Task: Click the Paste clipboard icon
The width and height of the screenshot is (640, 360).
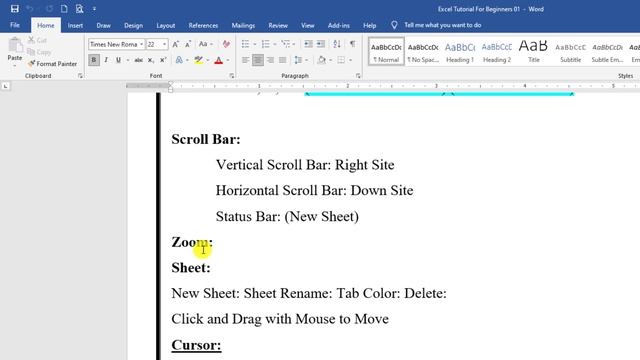Action: (x=15, y=45)
